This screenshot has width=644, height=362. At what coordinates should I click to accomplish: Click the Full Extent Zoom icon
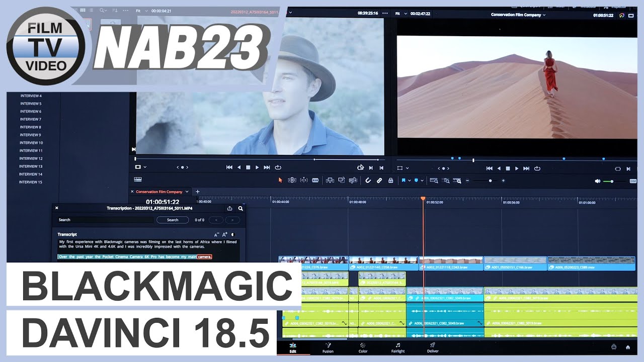pos(434,180)
